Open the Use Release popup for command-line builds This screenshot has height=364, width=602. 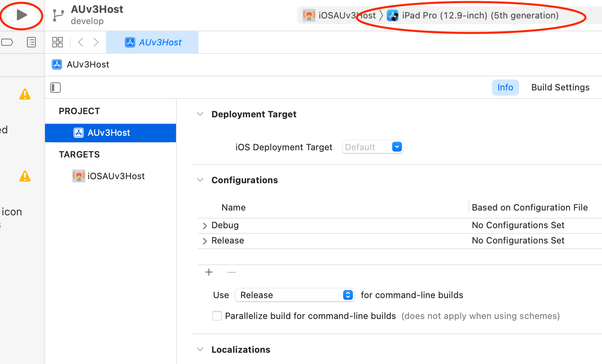[295, 295]
